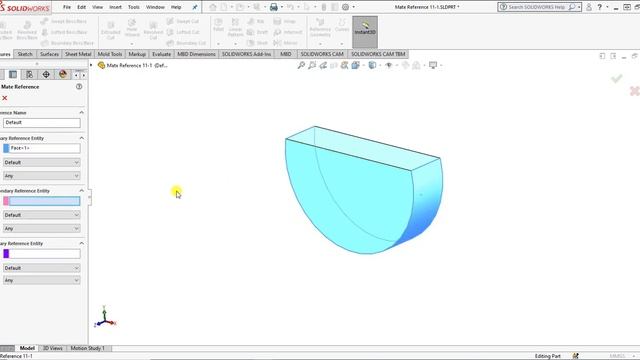Click the Mirror button in the ribbon
This screenshot has width=640, height=360.
[x=285, y=43]
